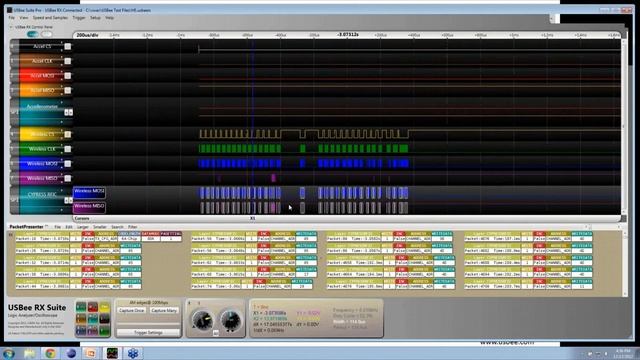The image size is (640, 360).
Task: Toggle the Wireless CLK trigger box
Action: tap(68, 149)
